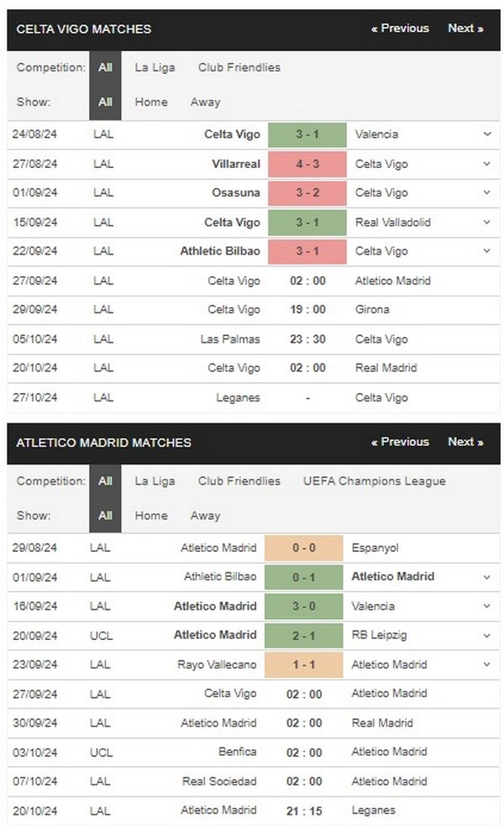504x834 pixels.
Task: Open Celta Vigo vs Real Valladolid details arrow
Action: (487, 223)
